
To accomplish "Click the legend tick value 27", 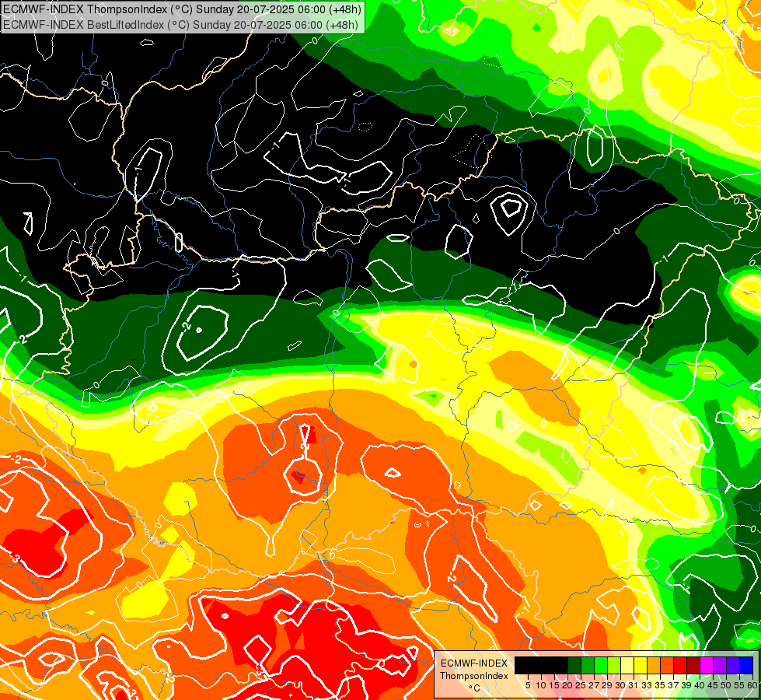I will pyautogui.click(x=594, y=685).
